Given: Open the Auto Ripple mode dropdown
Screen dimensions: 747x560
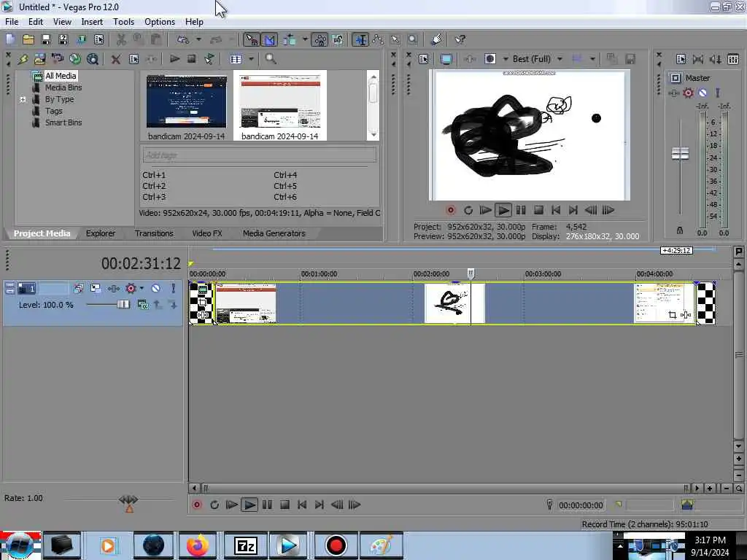Looking at the screenshot, I should point(305,39).
